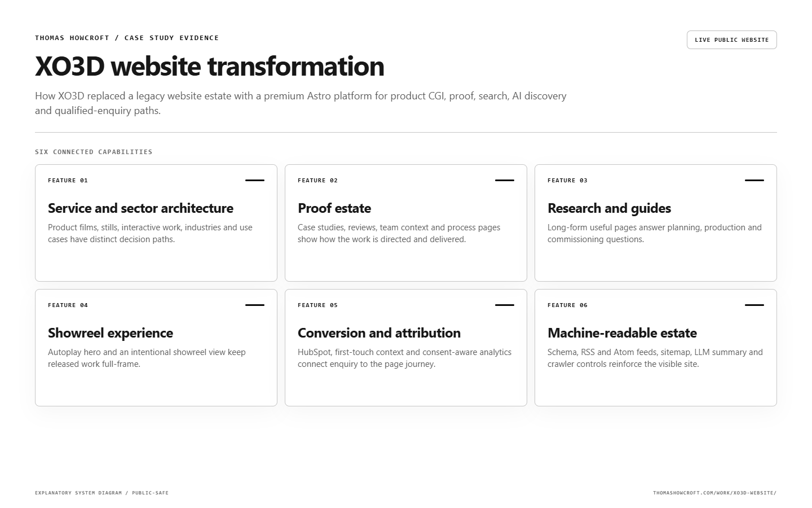Click the description beginning 'Case studies, reviews'
This screenshot has height=508, width=812.
(x=399, y=233)
